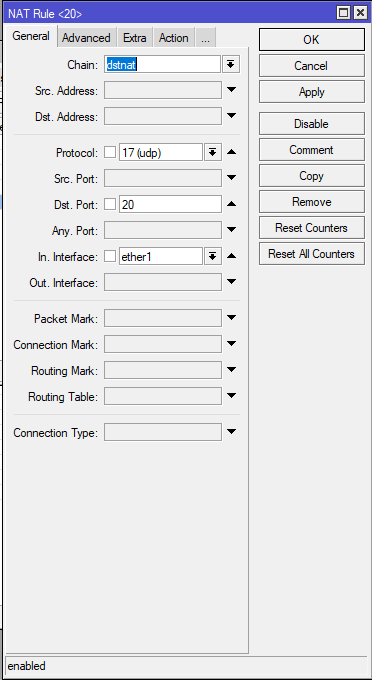Viewport: 372px width, 680px height.
Task: Click the empty Routing Mark box
Action: tap(163, 371)
